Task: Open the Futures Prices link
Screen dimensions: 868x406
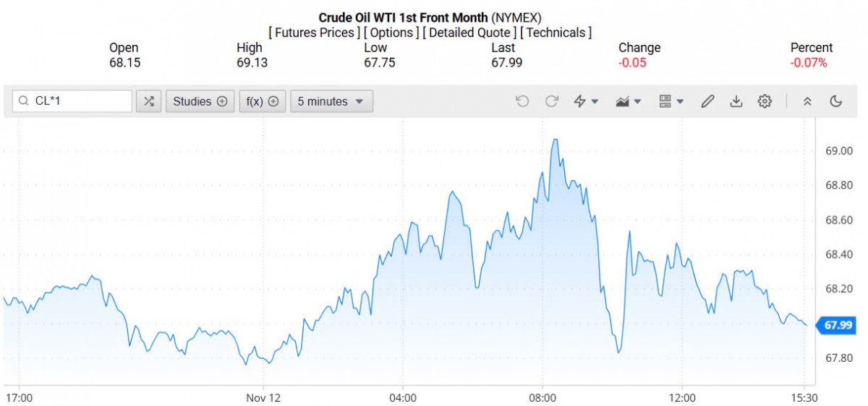Action: tap(314, 33)
